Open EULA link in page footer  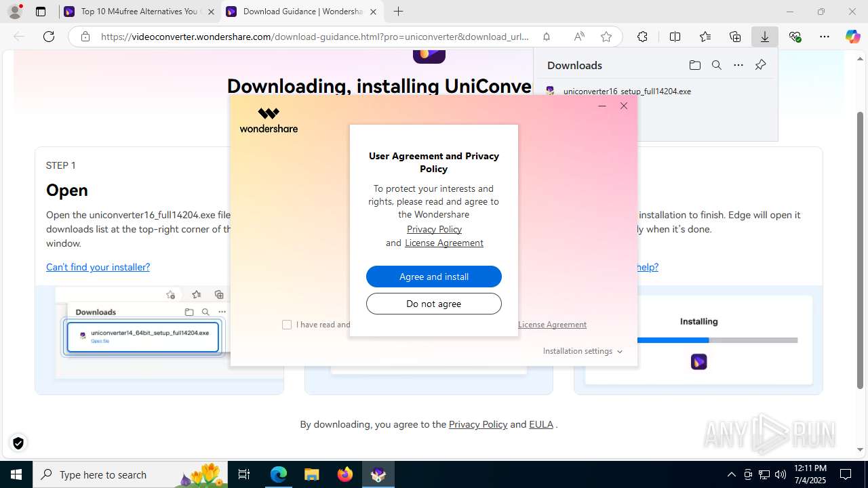tap(541, 424)
